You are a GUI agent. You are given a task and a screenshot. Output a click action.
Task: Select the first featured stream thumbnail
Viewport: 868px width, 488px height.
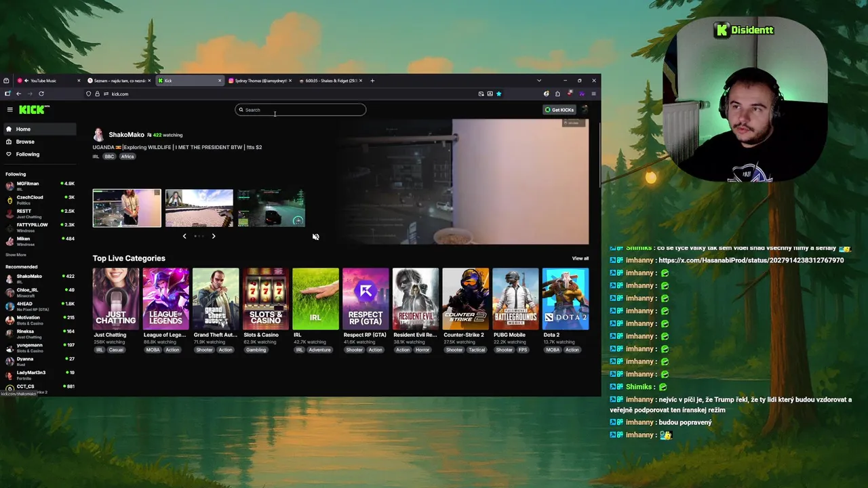(127, 208)
